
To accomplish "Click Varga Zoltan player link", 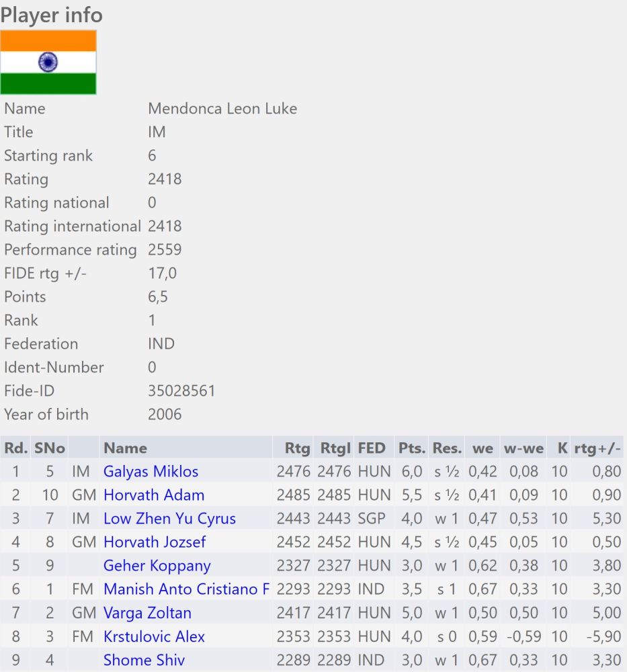I will click(x=147, y=613).
